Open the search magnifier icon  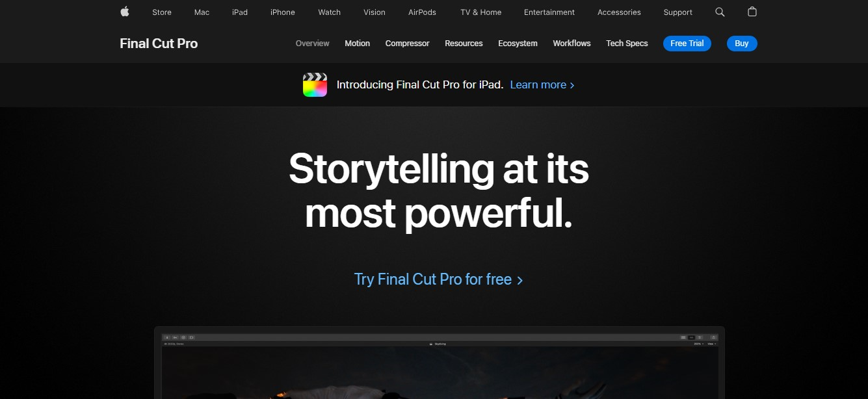(720, 12)
